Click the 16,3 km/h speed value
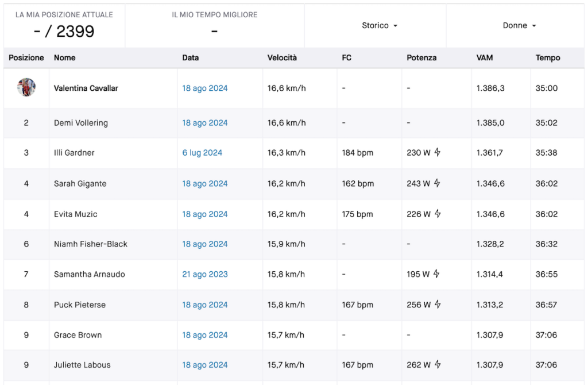 [286, 153]
